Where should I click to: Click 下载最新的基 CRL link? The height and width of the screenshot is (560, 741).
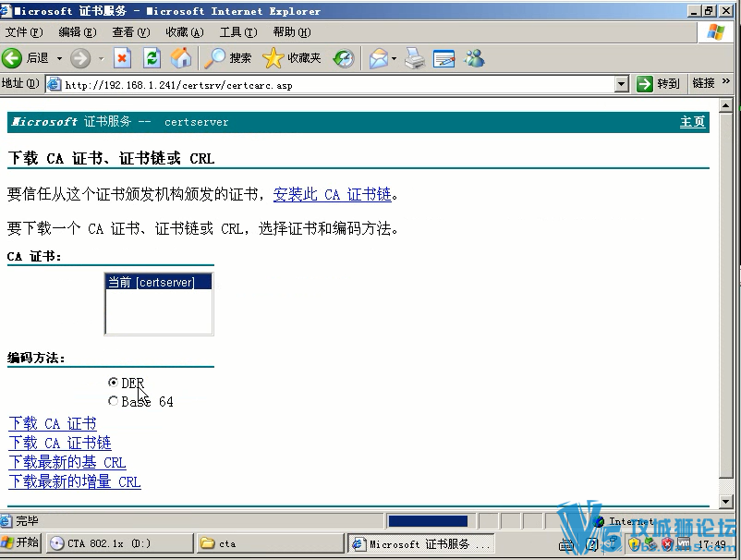67,462
